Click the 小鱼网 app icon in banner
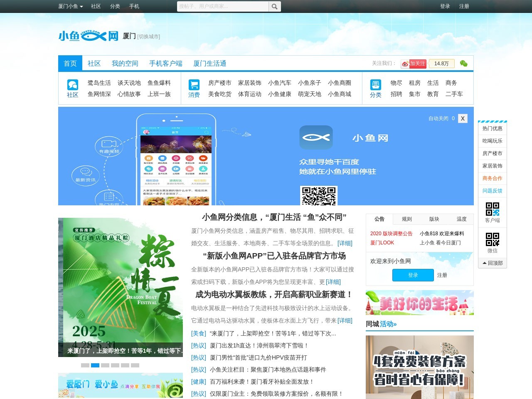This screenshot has height=399, width=532. tap(316, 137)
